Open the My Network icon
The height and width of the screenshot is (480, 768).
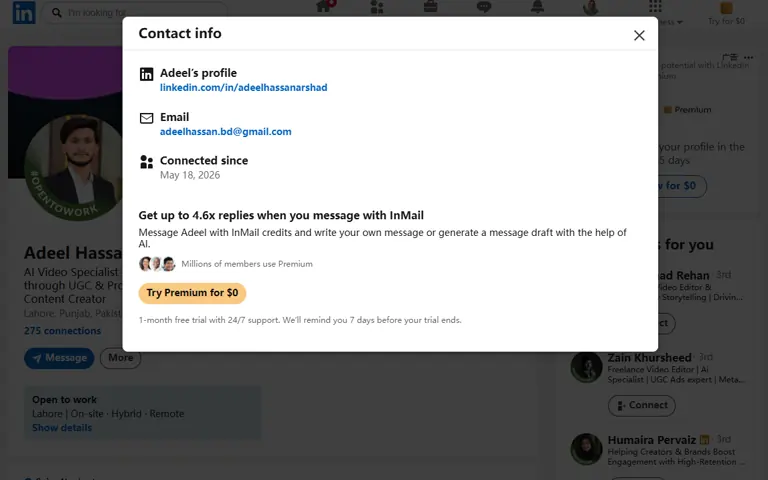pos(377,7)
